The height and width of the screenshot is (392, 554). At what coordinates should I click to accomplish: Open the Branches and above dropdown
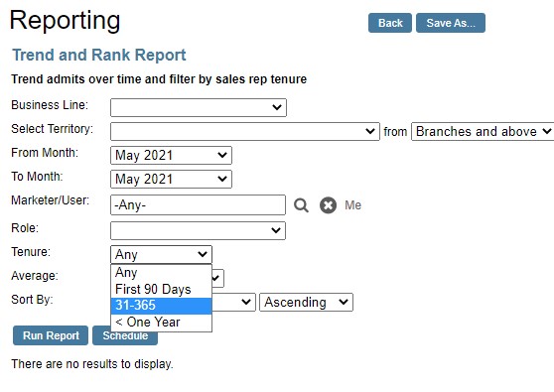pyautogui.click(x=483, y=131)
